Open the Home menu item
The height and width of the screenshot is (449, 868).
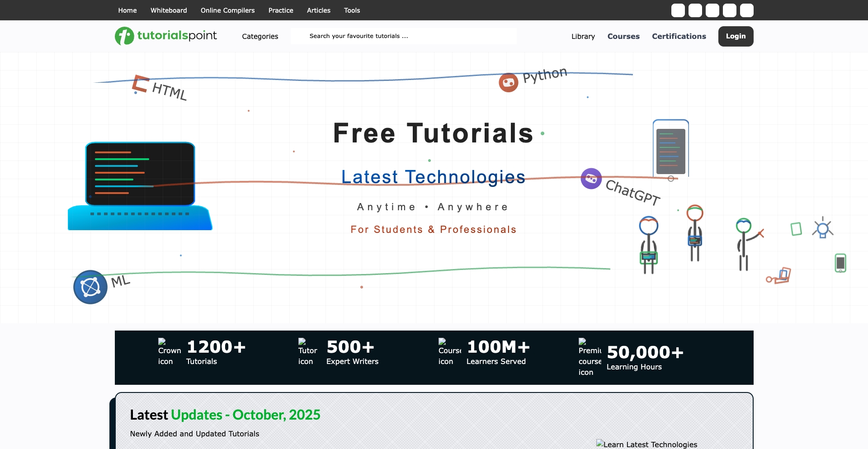(127, 10)
